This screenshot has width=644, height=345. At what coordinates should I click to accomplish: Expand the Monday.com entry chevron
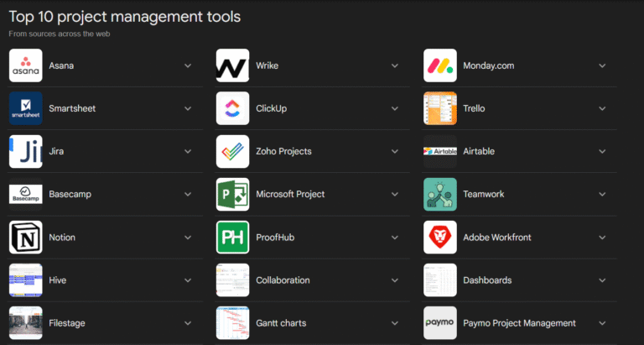click(602, 65)
